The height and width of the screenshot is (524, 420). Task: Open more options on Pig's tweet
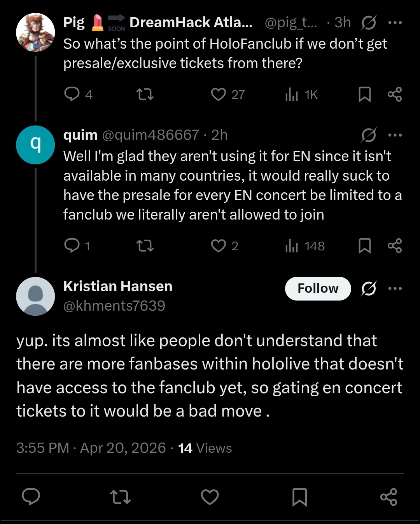[395, 23]
